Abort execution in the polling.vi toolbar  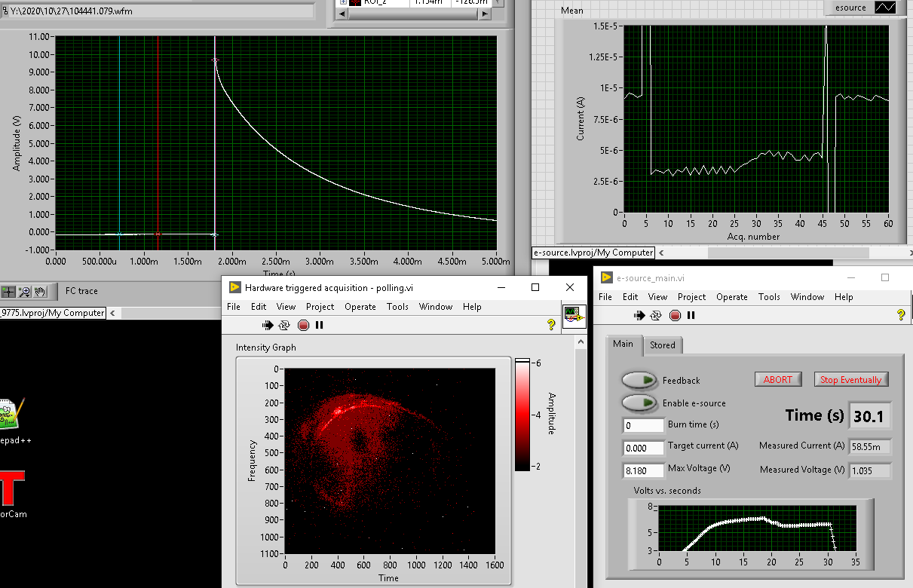(x=303, y=325)
